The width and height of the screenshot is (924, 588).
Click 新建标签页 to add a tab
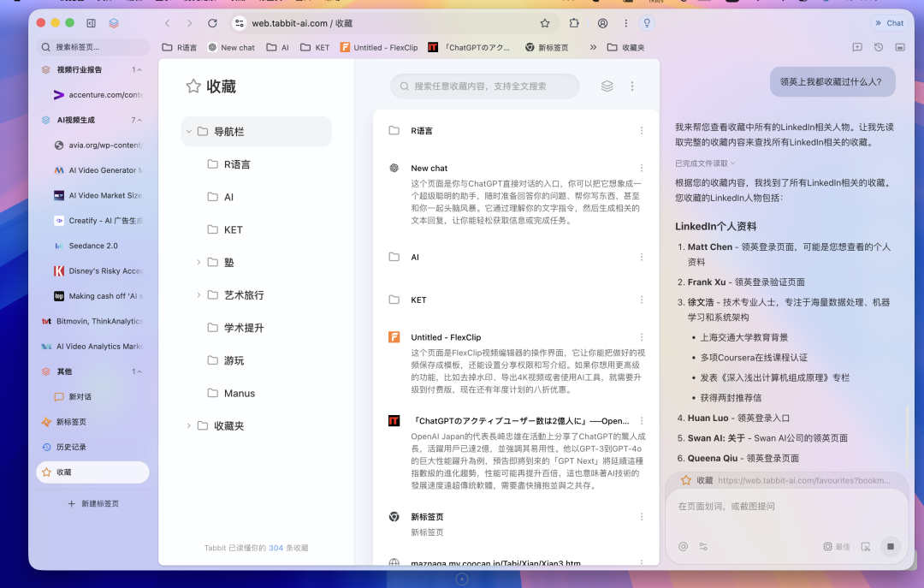[x=93, y=503]
